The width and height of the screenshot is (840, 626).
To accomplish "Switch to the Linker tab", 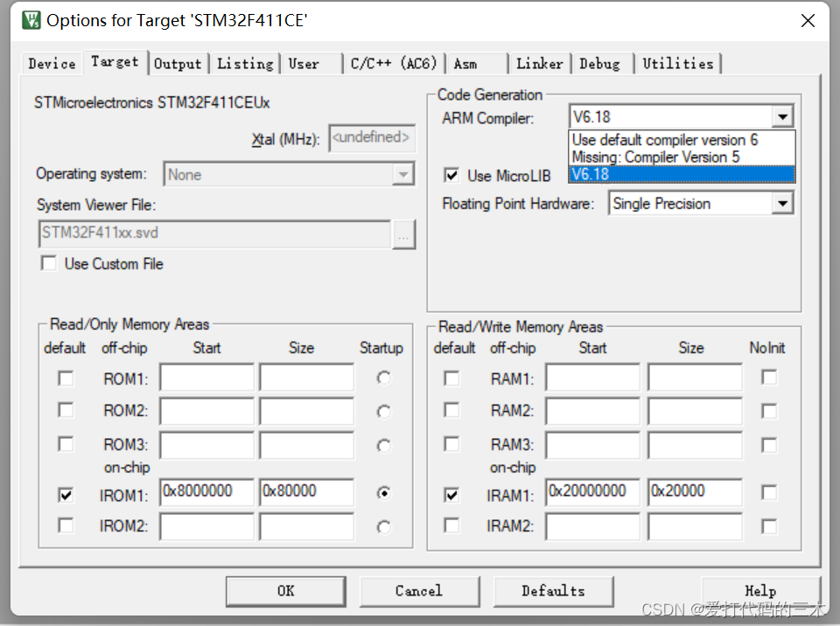I will (540, 64).
